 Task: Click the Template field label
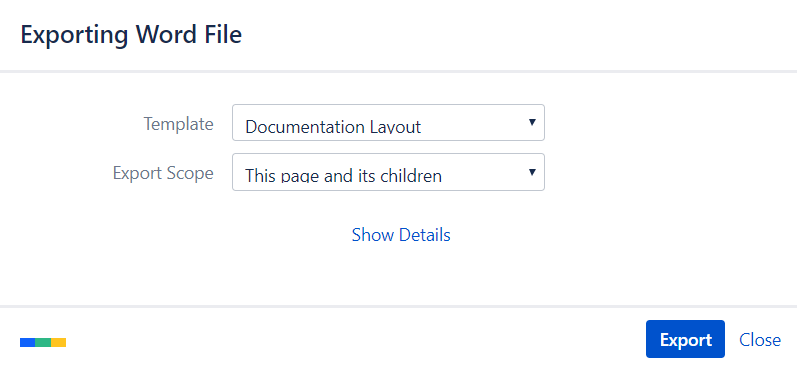pos(178,124)
